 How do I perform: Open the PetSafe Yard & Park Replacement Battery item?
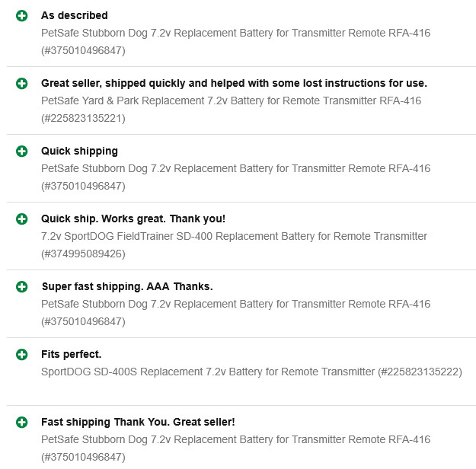(x=231, y=101)
